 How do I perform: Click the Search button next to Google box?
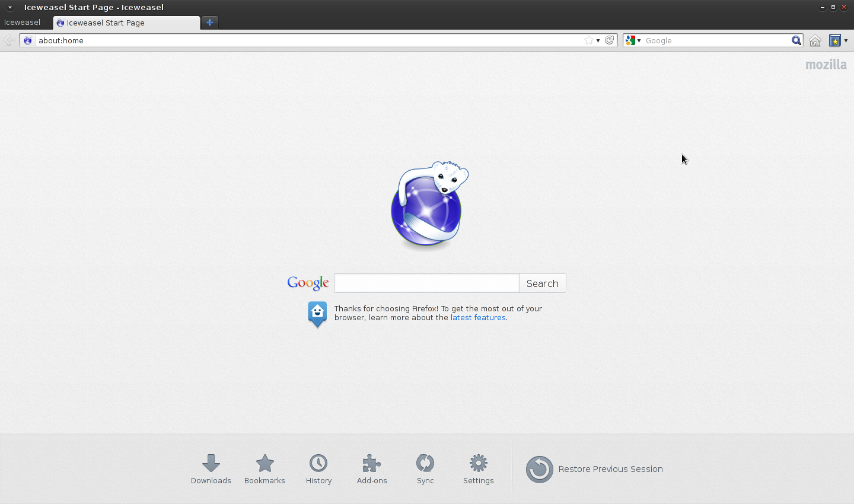coord(543,283)
